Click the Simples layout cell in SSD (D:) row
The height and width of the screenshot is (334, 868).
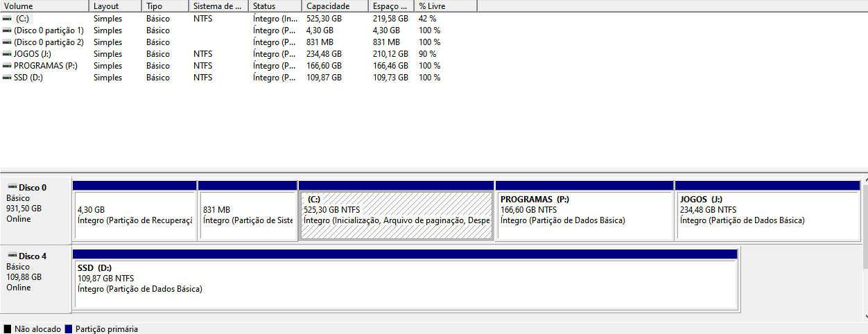[107, 78]
